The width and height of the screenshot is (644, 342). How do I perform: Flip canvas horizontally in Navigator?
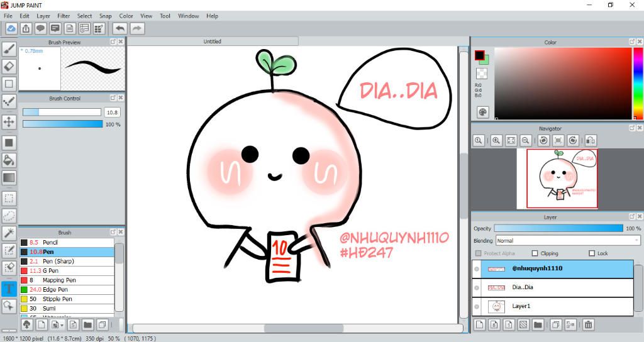click(x=590, y=140)
